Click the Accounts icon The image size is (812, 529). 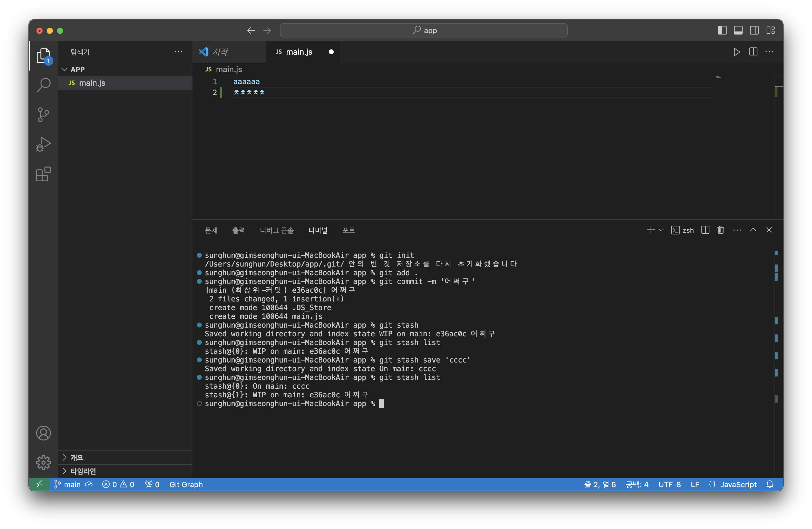coord(43,433)
